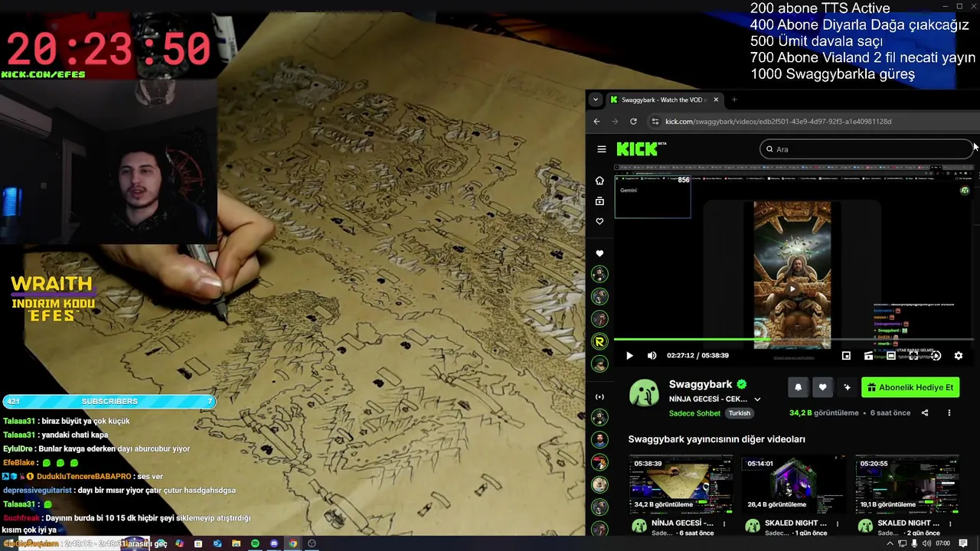The width and height of the screenshot is (980, 551).
Task: Mute the video player volume
Action: [652, 355]
